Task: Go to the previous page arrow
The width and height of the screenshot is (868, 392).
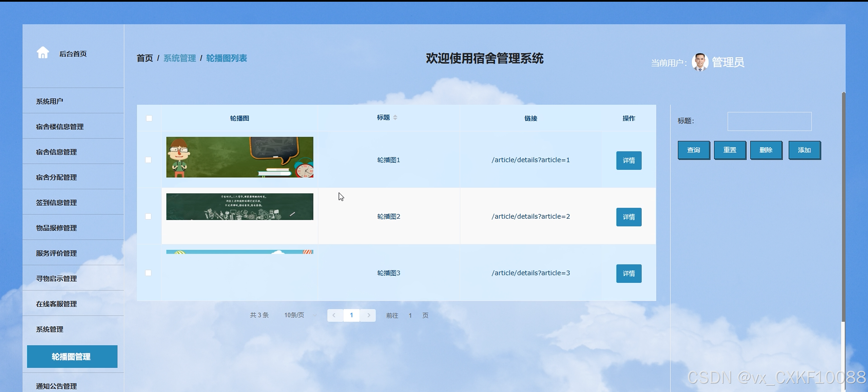Action: [x=334, y=315]
